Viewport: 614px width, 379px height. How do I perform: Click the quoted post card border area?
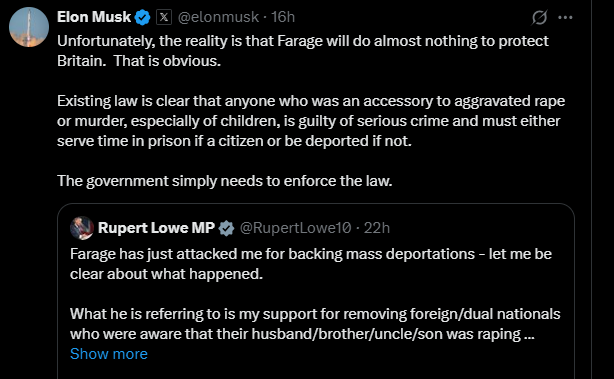pyautogui.click(x=316, y=291)
